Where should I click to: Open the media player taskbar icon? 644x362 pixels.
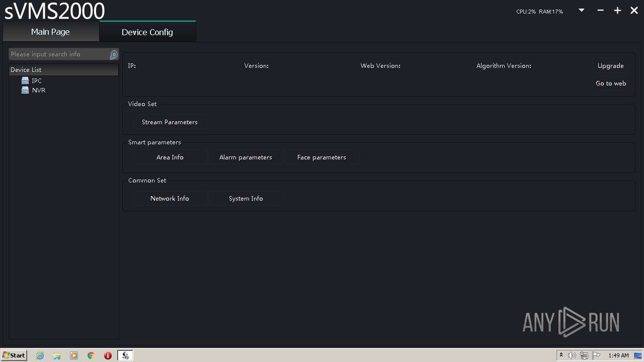pyautogui.click(x=74, y=355)
